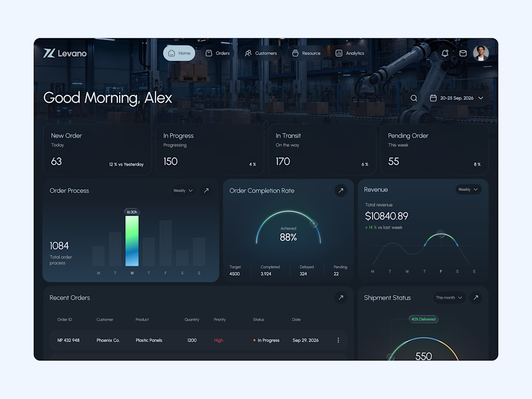
Task: Click the Status column header
Action: coord(259,320)
